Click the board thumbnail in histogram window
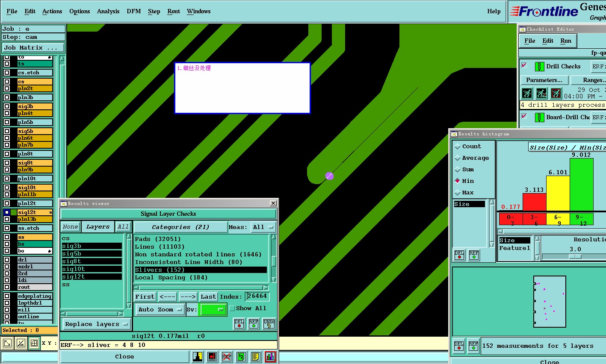This screenshot has height=364, width=606. (x=550, y=301)
